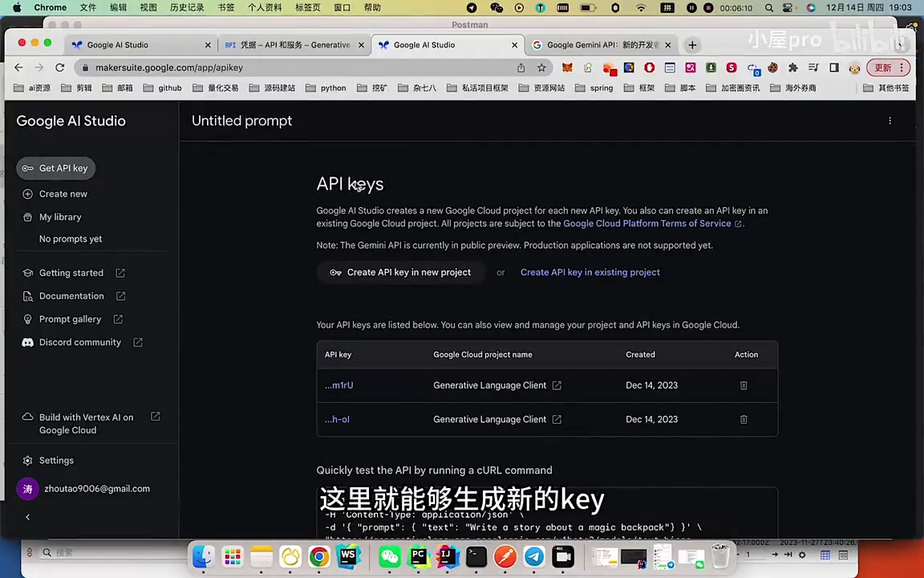Image resolution: width=924 pixels, height=578 pixels.
Task: Toggle Spotlight search in the menu bar
Action: [x=768, y=7]
